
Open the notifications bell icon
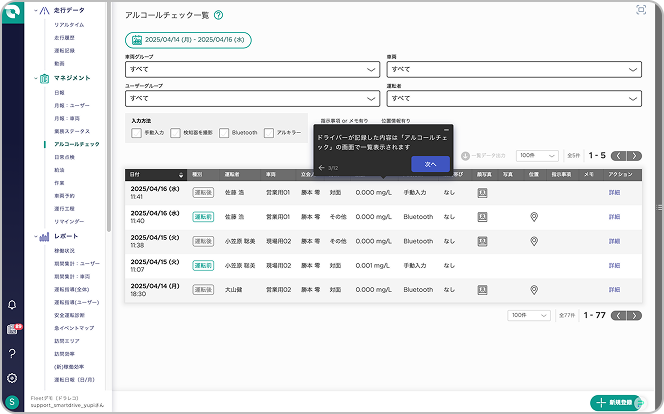pos(12,305)
